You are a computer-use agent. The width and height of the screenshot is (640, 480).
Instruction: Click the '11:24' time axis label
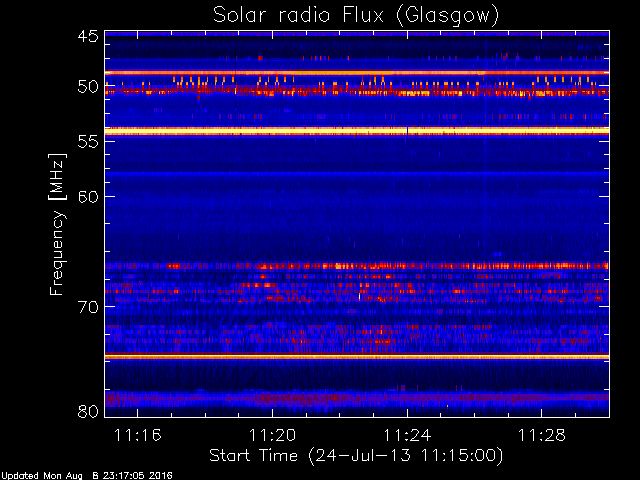coord(407,435)
